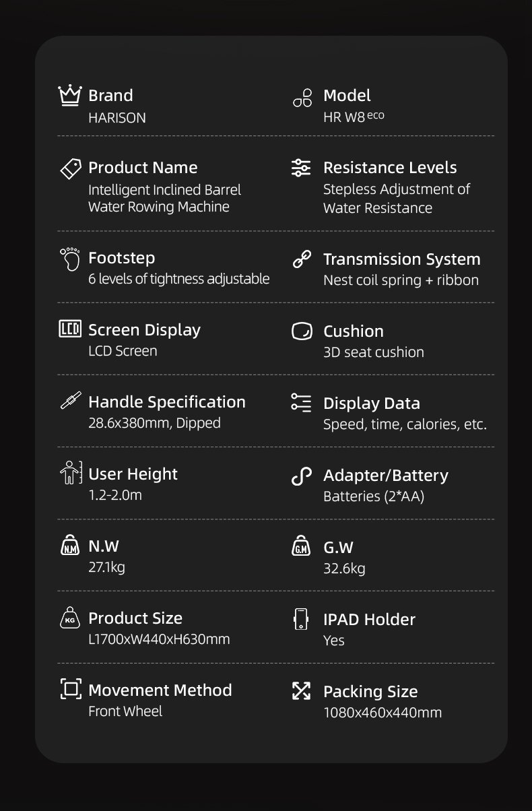Click the phone icon beside IPAD Holder
532x811 pixels.
[x=301, y=619]
